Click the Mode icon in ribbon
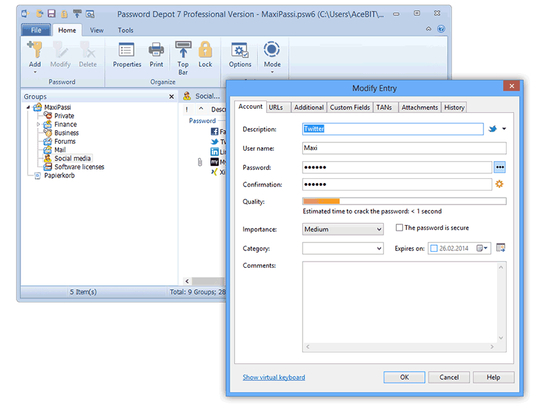Screen dimensions: 550x413 tap(272, 49)
